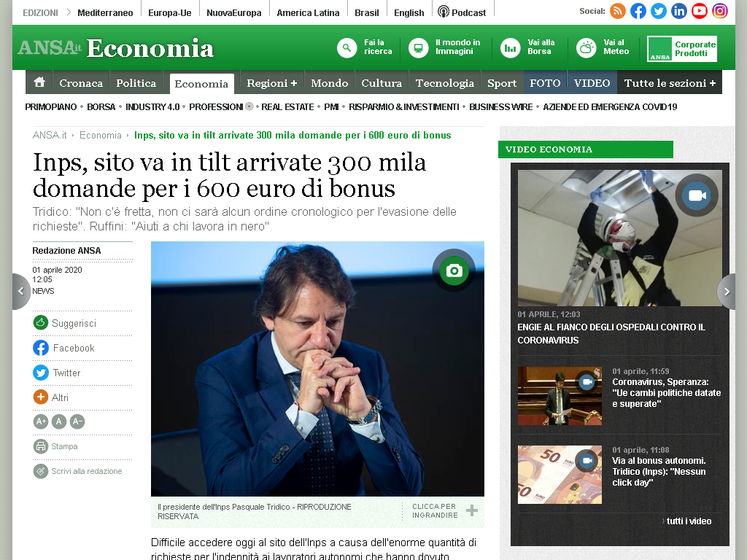Visit ANSA's Instagram via its icon
This screenshot has height=560, width=747.
(x=720, y=11)
